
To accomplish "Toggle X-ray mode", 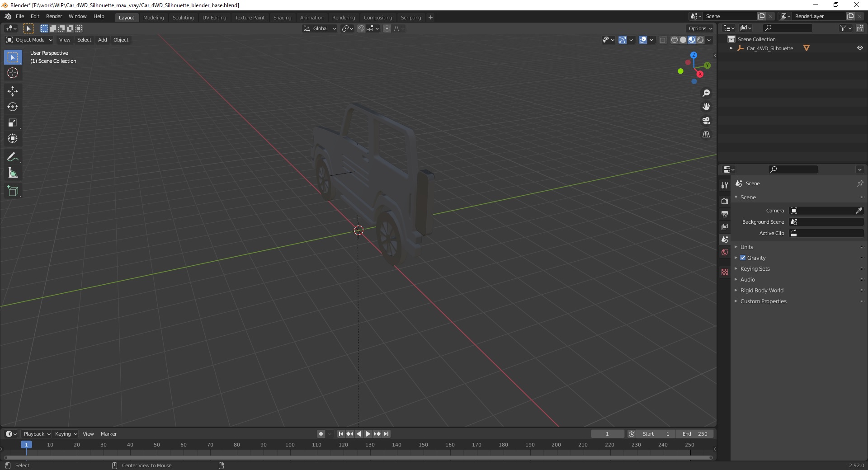I will 663,40.
